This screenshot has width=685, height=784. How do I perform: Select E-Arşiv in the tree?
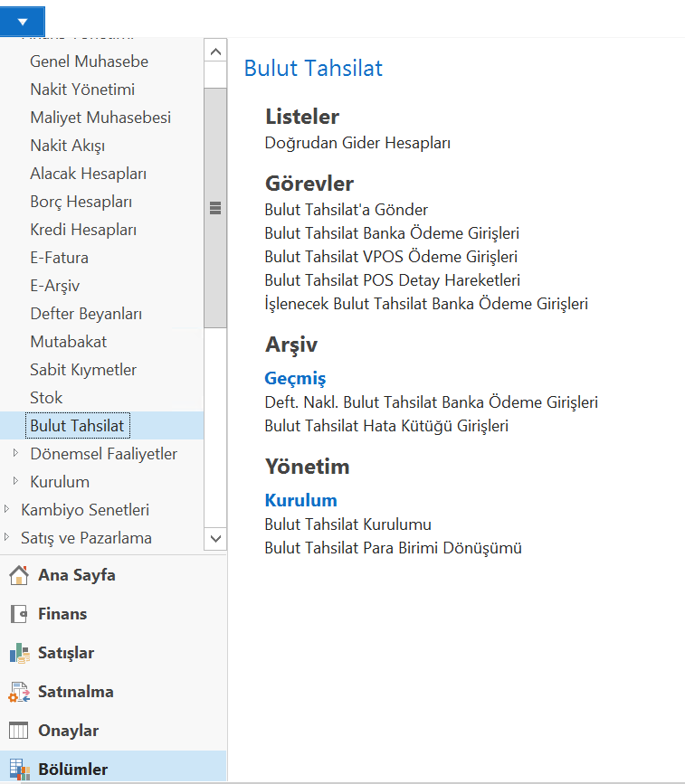(54, 286)
